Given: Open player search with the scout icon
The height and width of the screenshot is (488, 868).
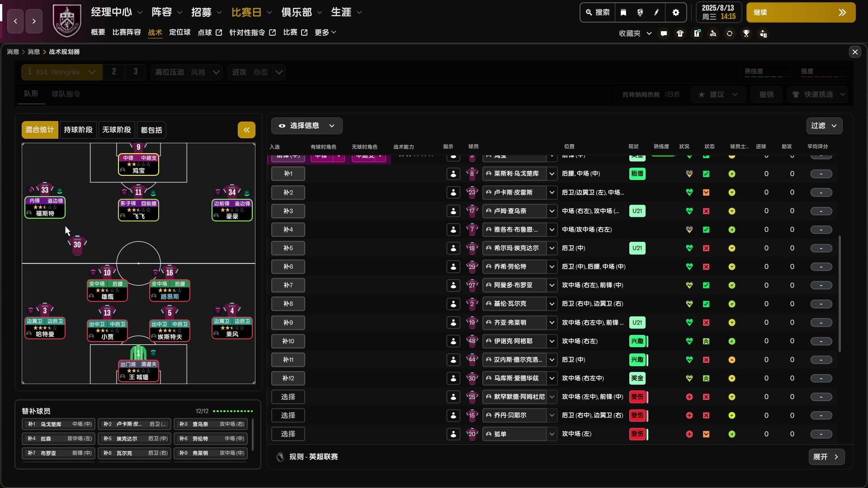Looking at the screenshot, I should (x=713, y=33).
